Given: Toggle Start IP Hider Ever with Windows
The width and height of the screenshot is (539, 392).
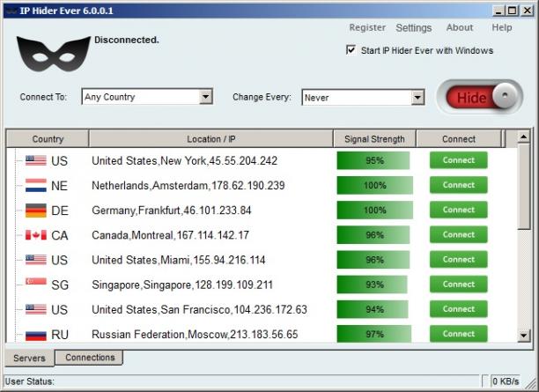Looking at the screenshot, I should [351, 50].
